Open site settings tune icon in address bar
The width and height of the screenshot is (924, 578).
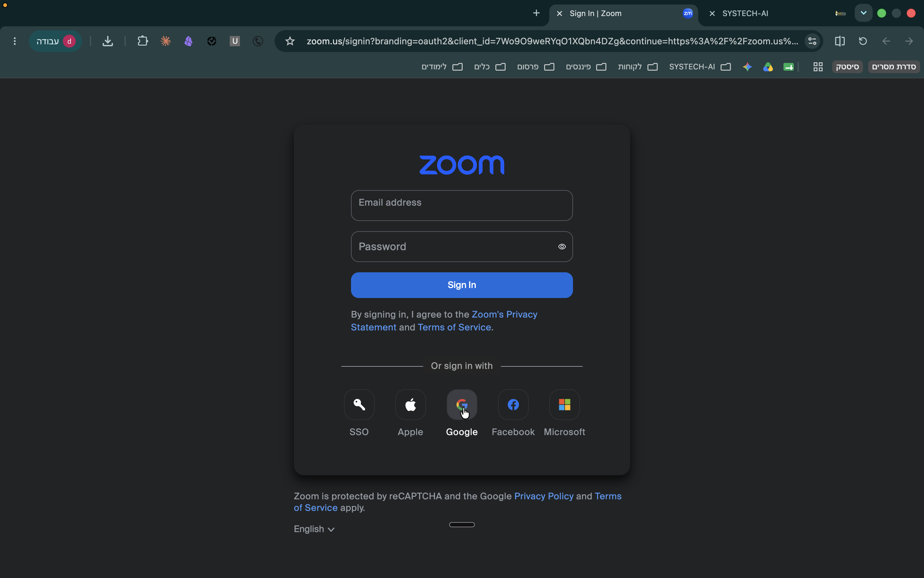click(x=812, y=41)
